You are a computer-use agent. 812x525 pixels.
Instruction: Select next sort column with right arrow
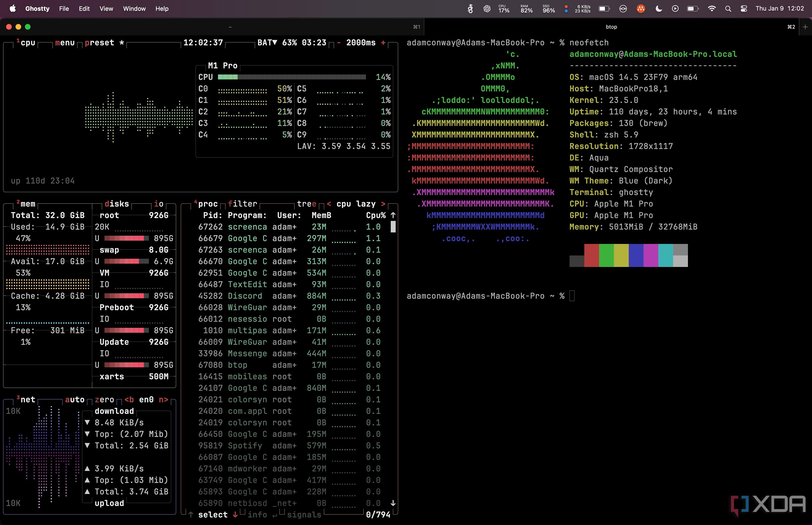pos(383,204)
